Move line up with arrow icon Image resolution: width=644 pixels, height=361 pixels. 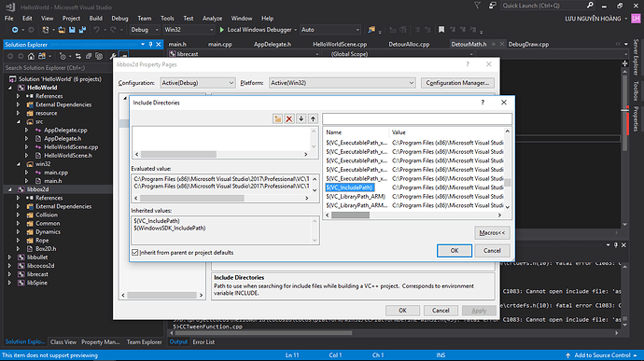[x=313, y=118]
